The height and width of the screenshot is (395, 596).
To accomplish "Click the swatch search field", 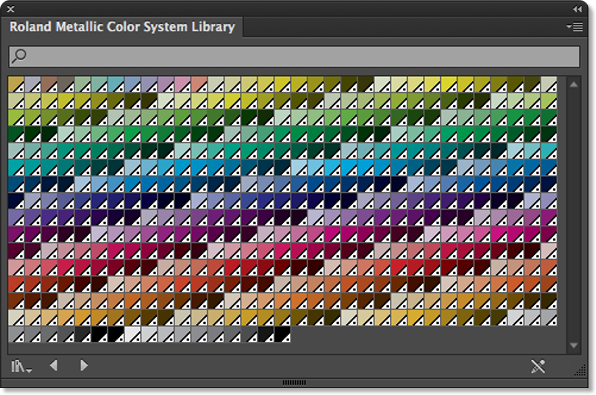I will coord(294,57).
